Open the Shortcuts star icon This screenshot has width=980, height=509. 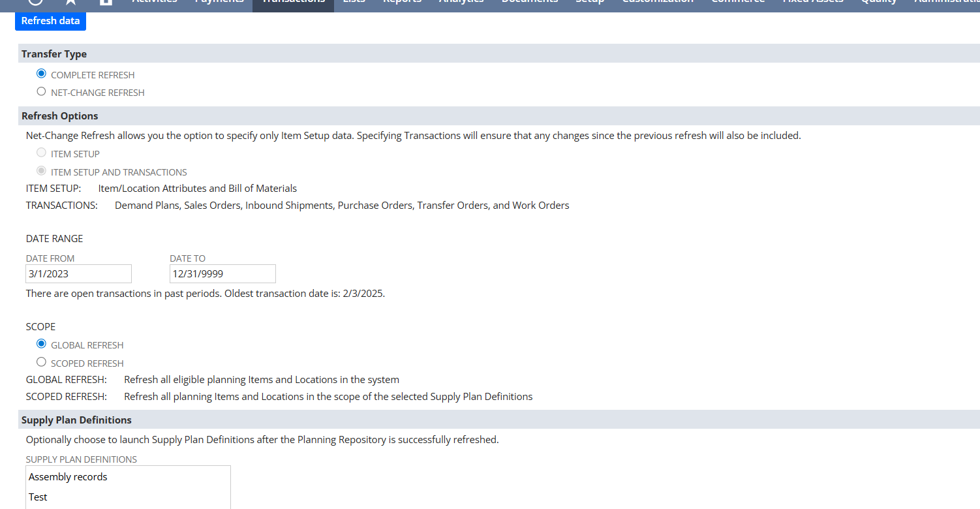tap(70, 2)
